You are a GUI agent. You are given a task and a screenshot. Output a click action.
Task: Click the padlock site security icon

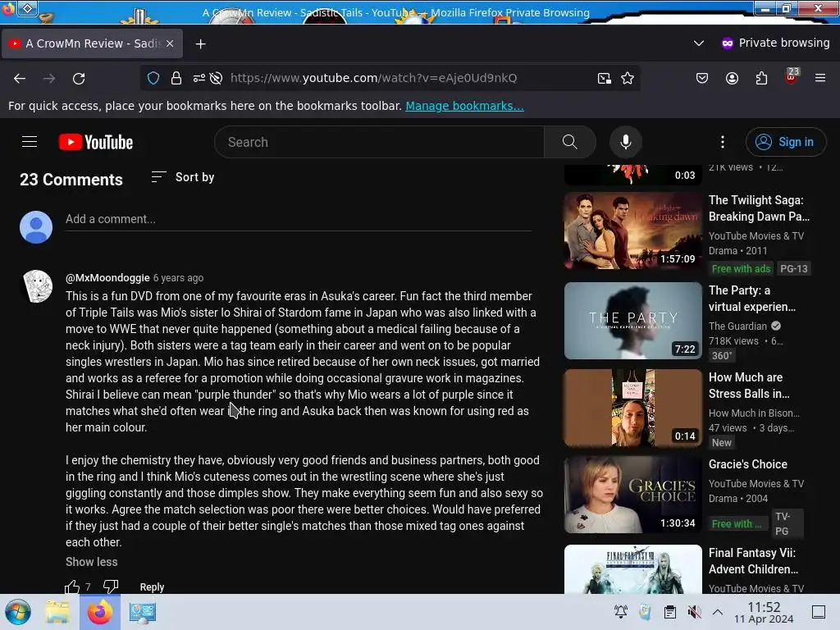click(176, 78)
